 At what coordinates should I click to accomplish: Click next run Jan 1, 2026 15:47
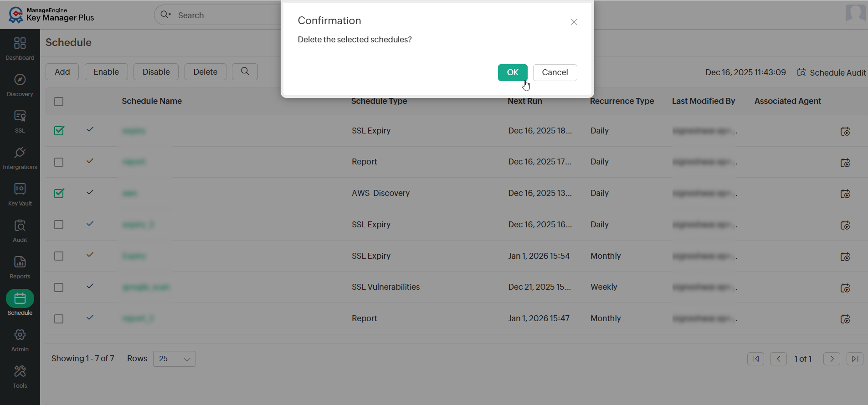[539, 318]
